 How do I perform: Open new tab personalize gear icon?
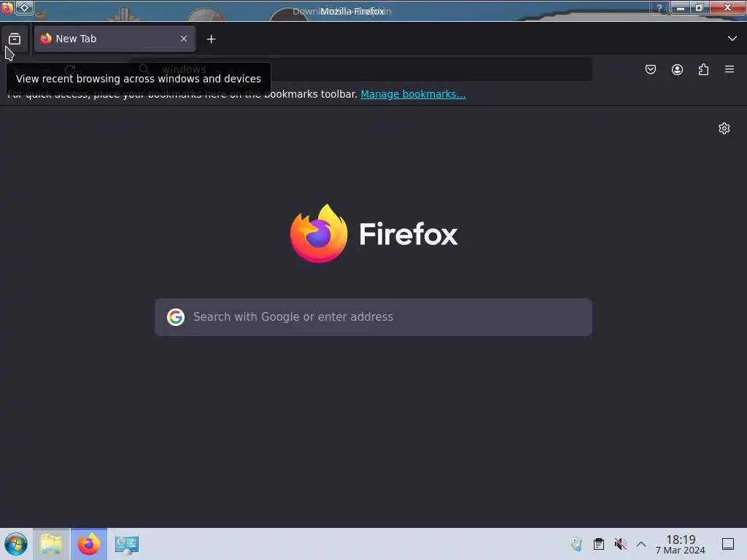click(x=724, y=128)
